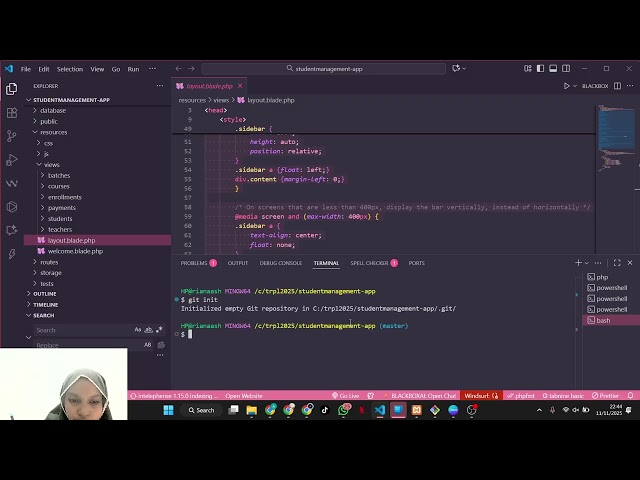Open the new terminal profile dropdown arrow

587,263
